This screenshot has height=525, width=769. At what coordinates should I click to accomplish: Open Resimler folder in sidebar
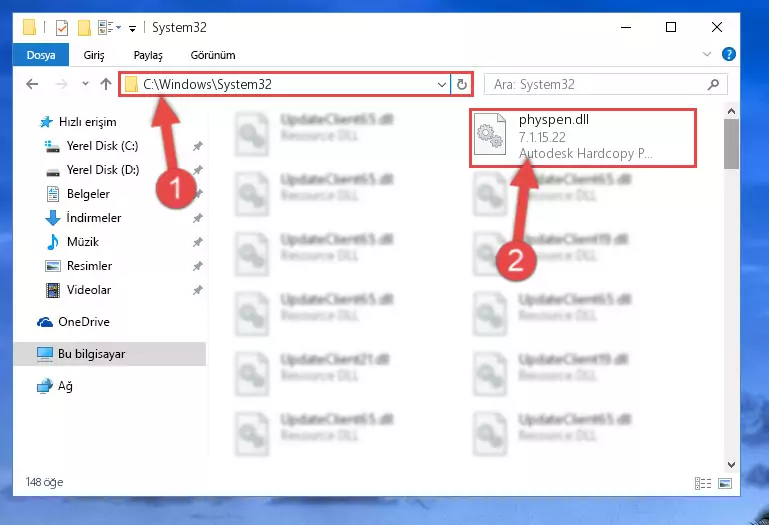89,266
